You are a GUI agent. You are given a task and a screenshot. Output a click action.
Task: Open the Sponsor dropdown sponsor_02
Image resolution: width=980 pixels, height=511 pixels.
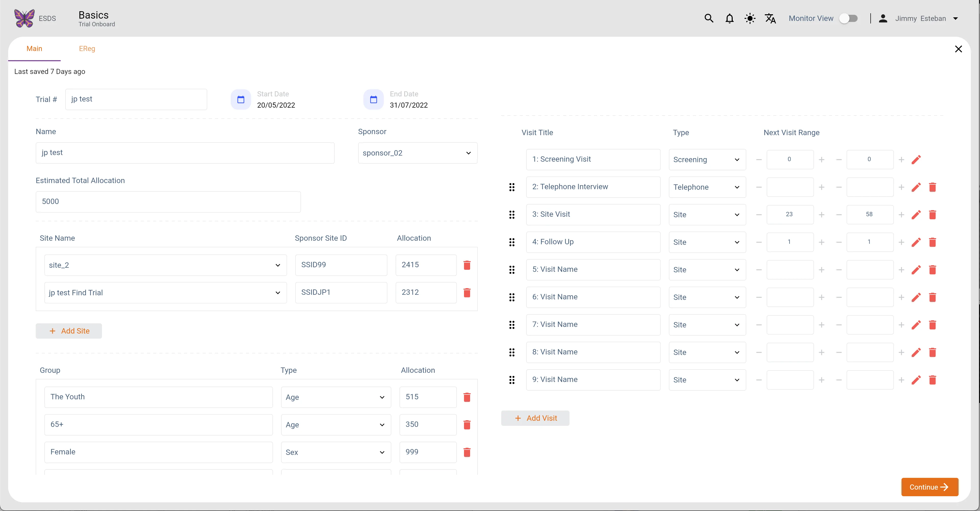click(x=417, y=153)
